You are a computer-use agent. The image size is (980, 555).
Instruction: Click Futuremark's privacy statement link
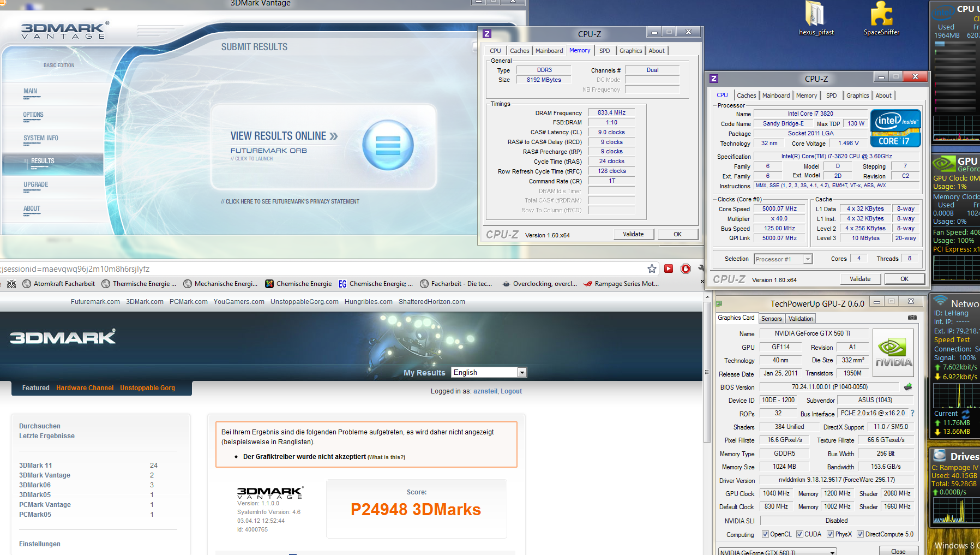click(x=290, y=202)
